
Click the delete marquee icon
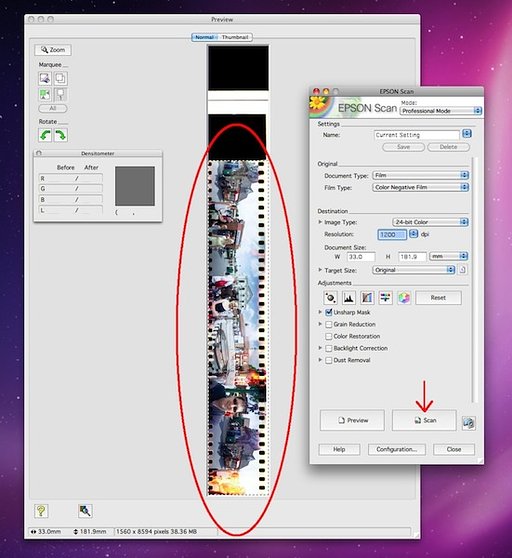pyautogui.click(x=60, y=95)
